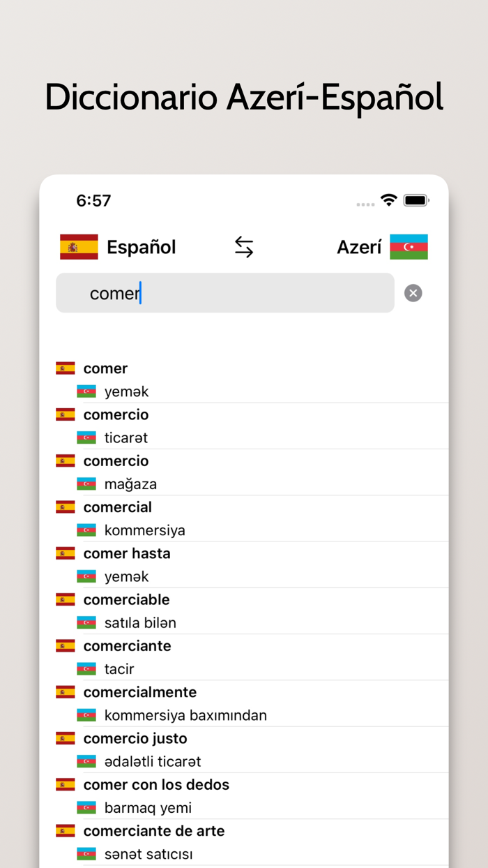Open the comer dictionary entry
The height and width of the screenshot is (868, 488).
(105, 368)
